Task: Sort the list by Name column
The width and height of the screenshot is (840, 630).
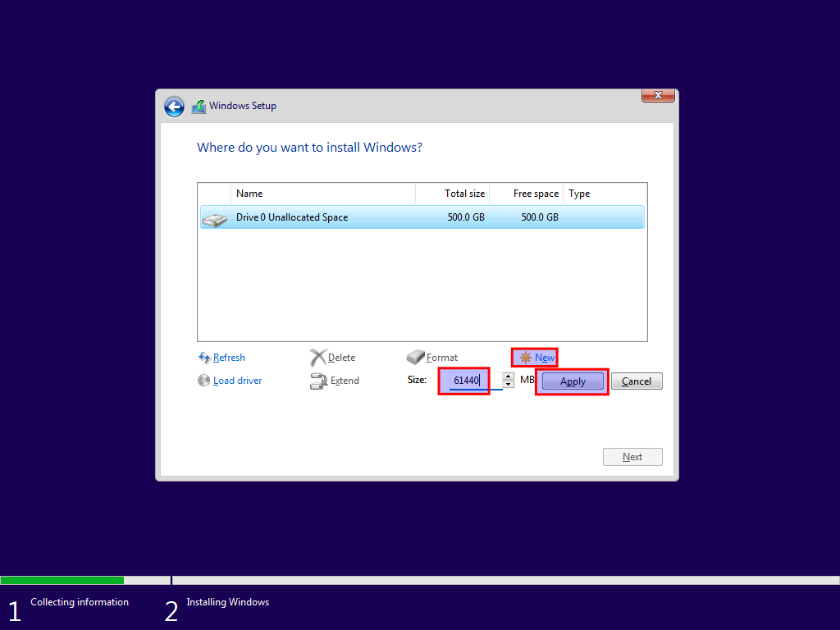Action: pos(323,194)
